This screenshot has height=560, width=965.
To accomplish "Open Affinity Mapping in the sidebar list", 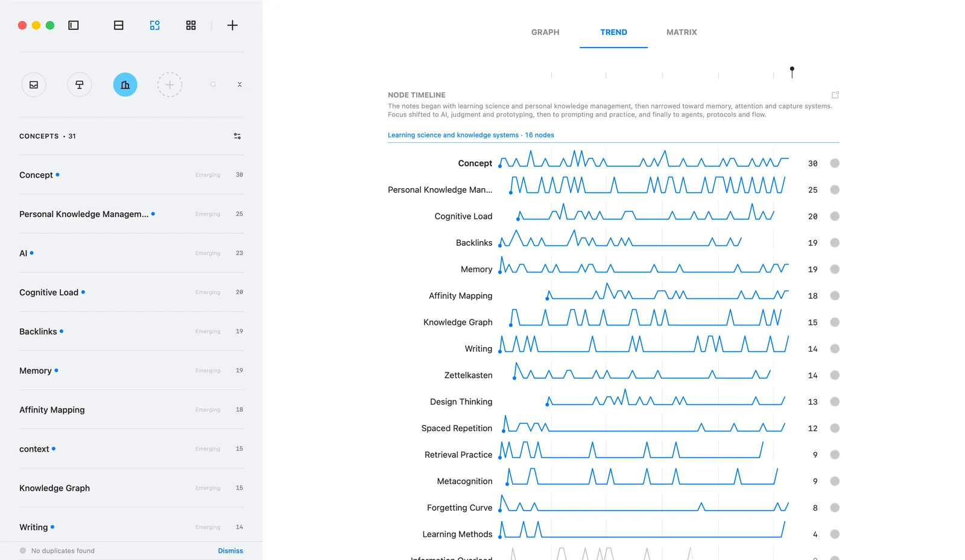I will (x=131, y=410).
